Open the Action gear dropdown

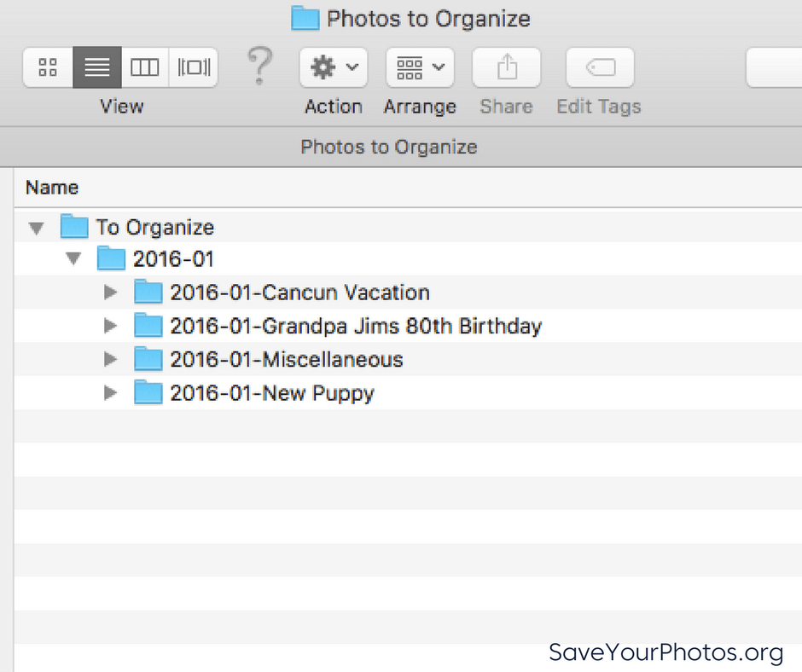pos(333,67)
